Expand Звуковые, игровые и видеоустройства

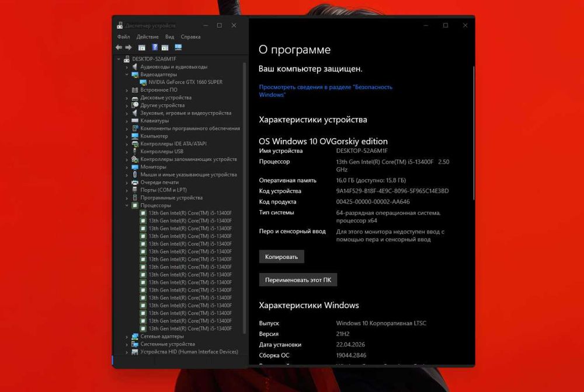(x=127, y=113)
